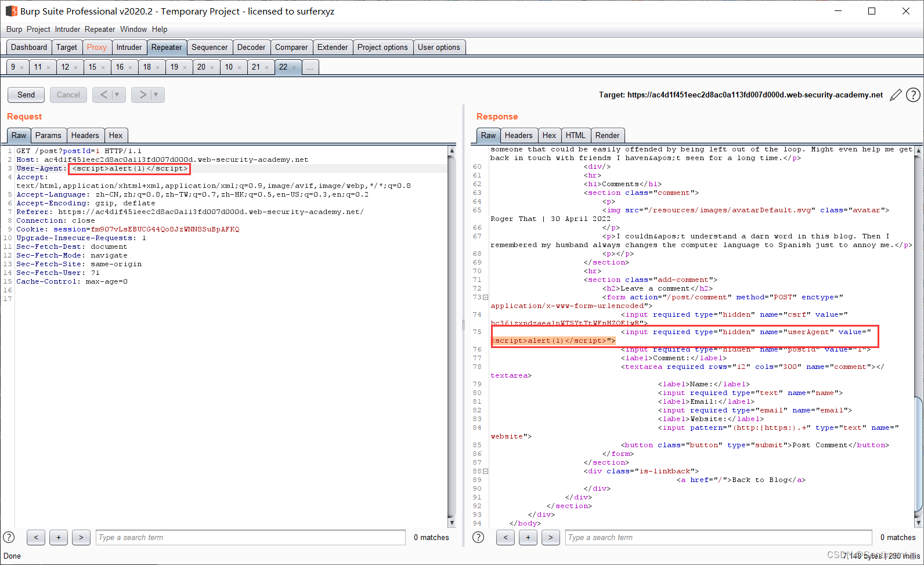Go to previous match in response search
Image resolution: width=924 pixels, height=565 pixels.
pyautogui.click(x=505, y=537)
